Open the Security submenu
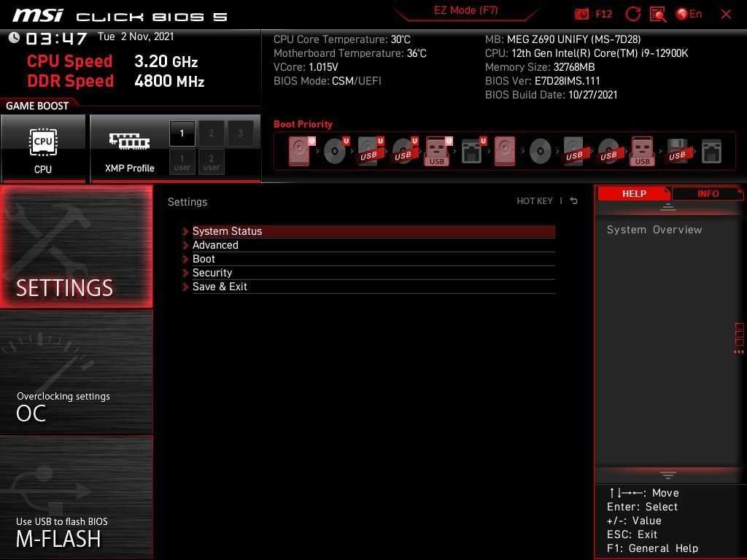747x560 pixels. [x=373, y=273]
